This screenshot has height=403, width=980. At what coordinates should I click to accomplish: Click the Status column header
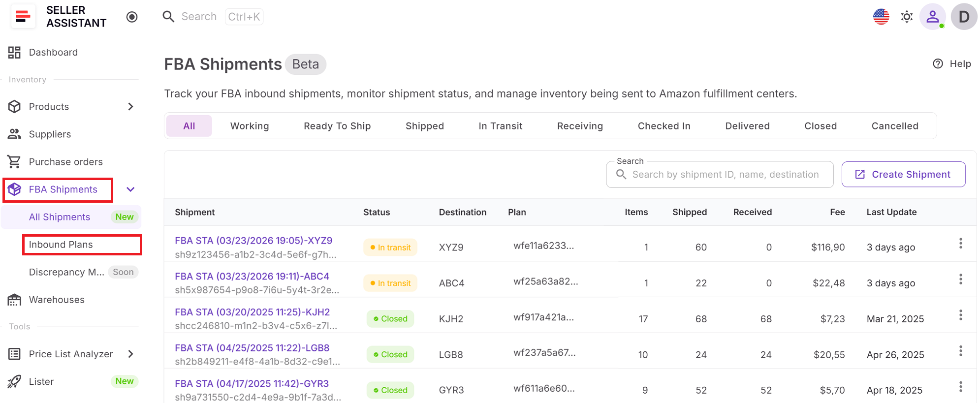pyautogui.click(x=377, y=212)
